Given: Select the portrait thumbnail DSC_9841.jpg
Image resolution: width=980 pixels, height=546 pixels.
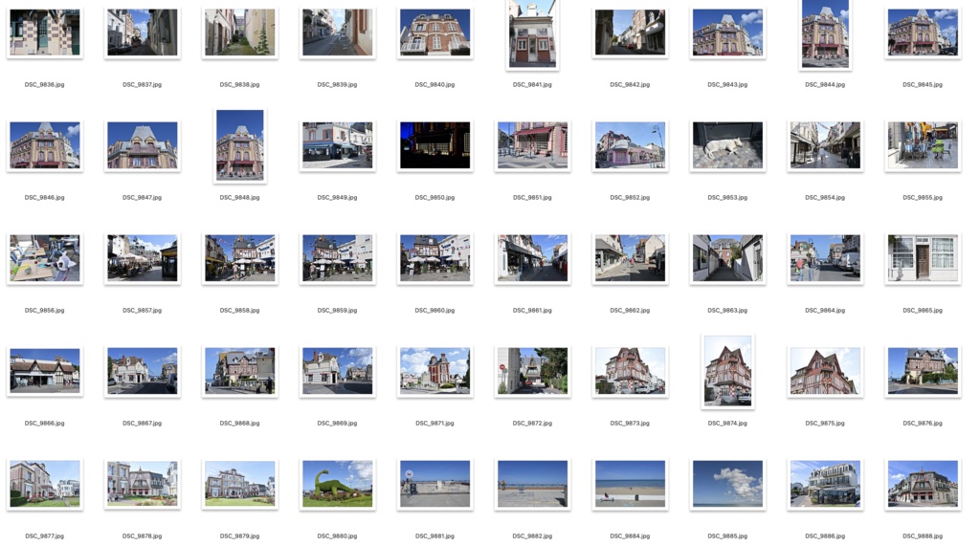Looking at the screenshot, I should [x=532, y=33].
